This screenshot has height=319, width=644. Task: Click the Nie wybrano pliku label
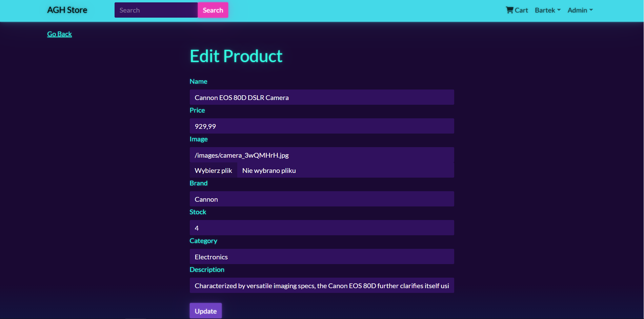coord(268,170)
